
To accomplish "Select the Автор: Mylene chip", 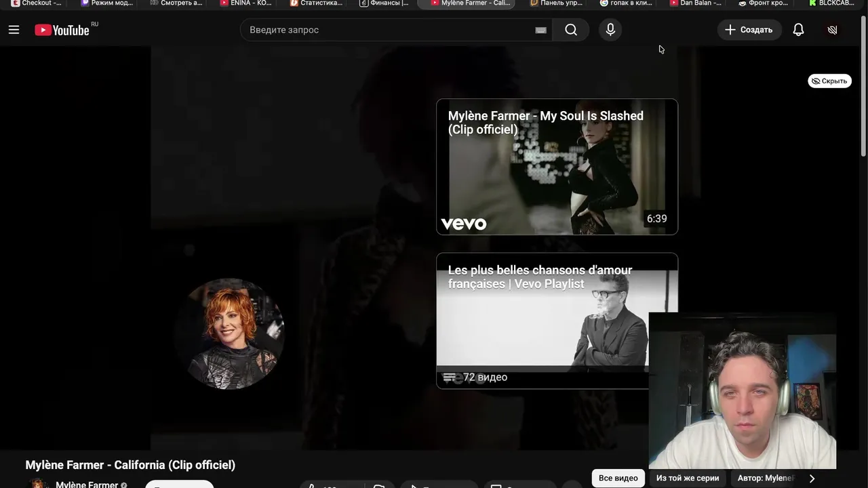I will (765, 478).
